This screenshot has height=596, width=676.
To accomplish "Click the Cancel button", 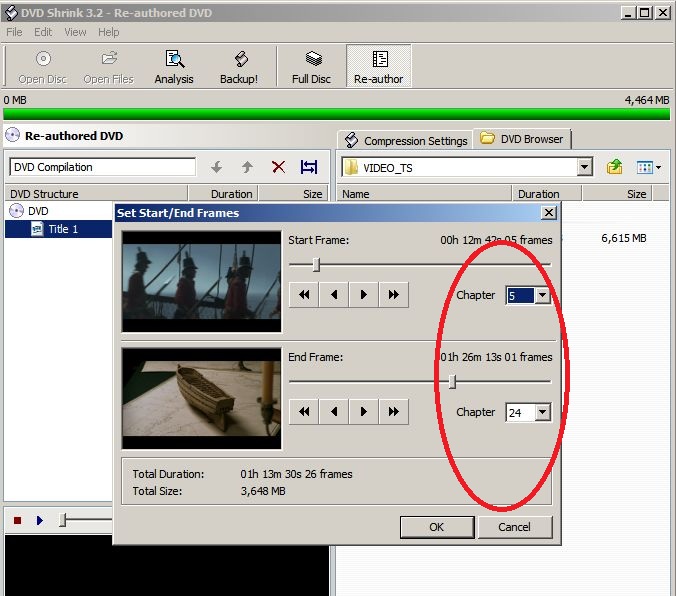I will click(x=515, y=527).
